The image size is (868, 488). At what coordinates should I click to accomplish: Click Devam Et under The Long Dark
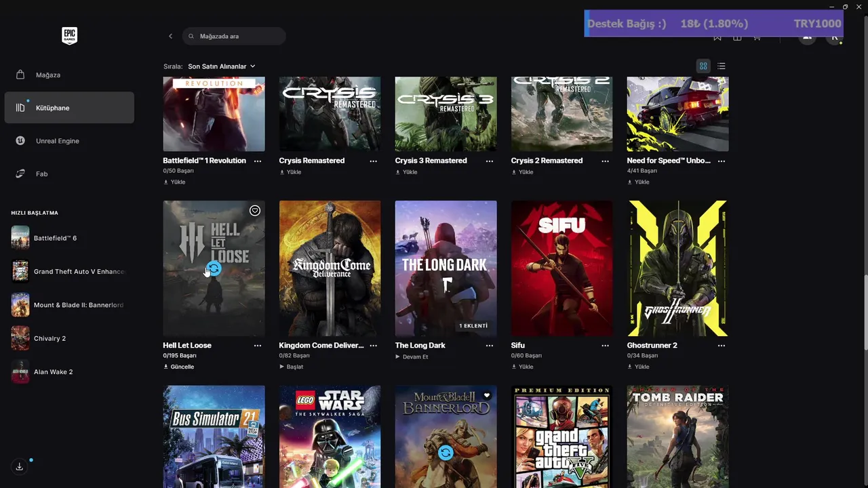pos(412,357)
